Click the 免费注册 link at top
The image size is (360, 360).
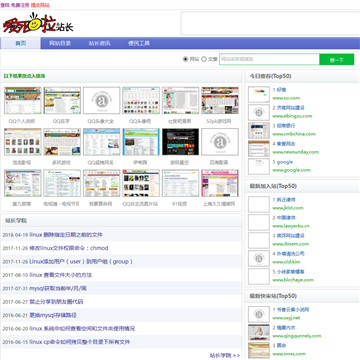click(x=20, y=5)
